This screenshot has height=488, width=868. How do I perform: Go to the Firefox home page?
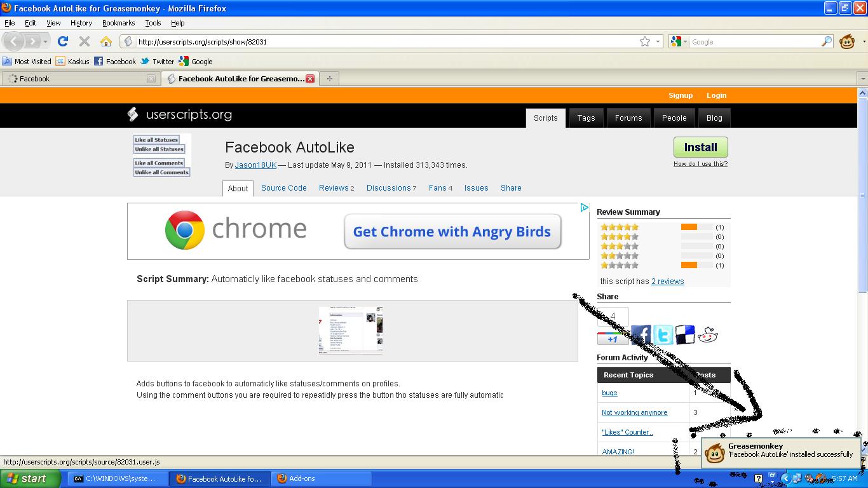point(106,41)
